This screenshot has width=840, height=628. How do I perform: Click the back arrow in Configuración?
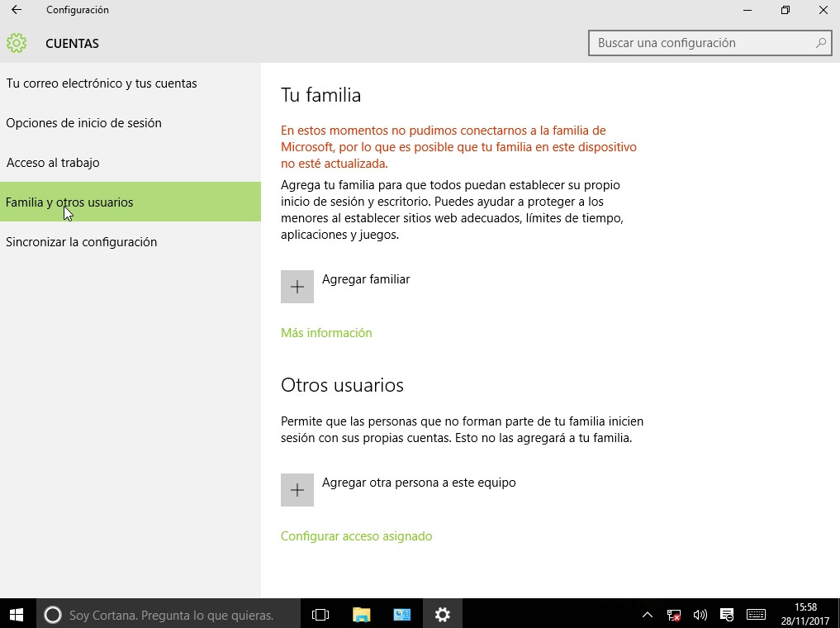(17, 10)
